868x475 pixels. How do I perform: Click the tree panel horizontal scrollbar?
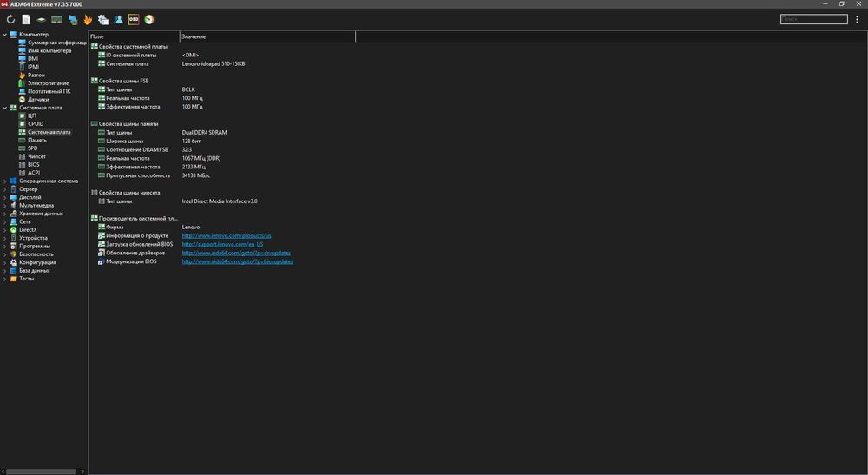[x=41, y=472]
